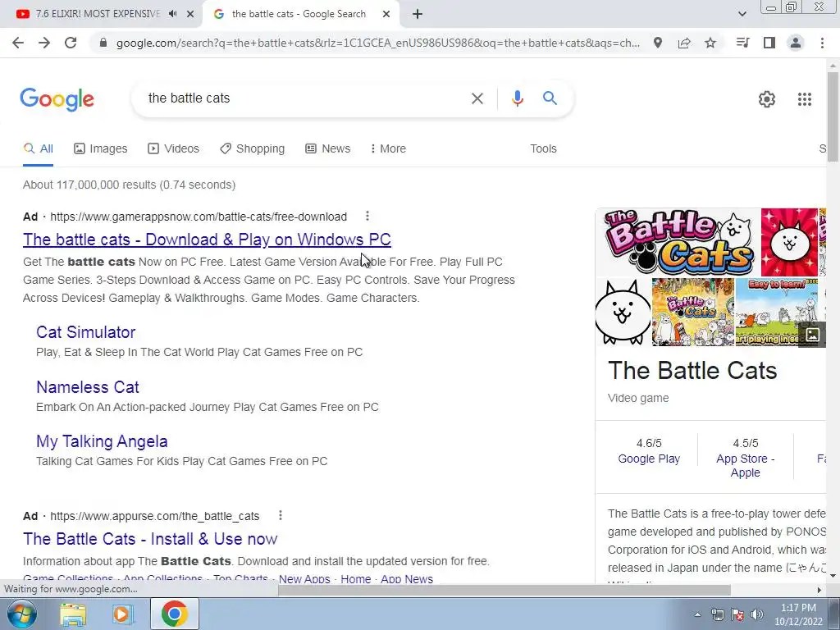Close the YouTube ELIXIR tab

tap(190, 15)
